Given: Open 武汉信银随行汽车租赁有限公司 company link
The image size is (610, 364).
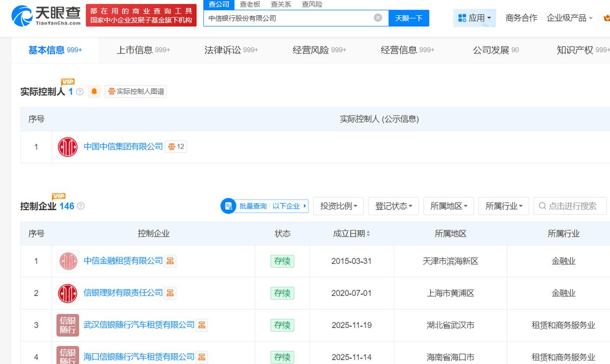Looking at the screenshot, I should coord(139,325).
